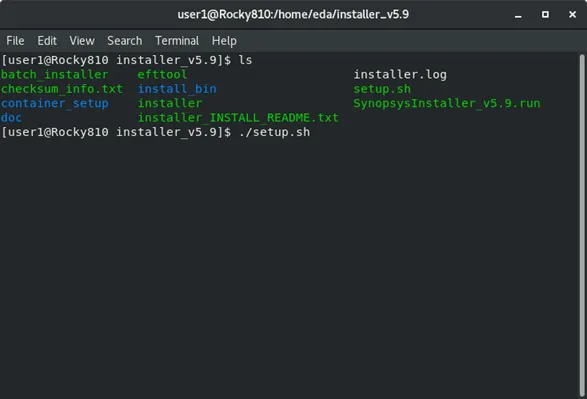Click setup.sh in the ls output

click(382, 89)
